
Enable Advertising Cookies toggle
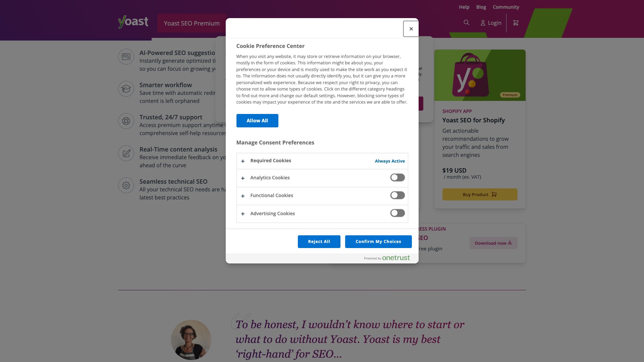(397, 213)
